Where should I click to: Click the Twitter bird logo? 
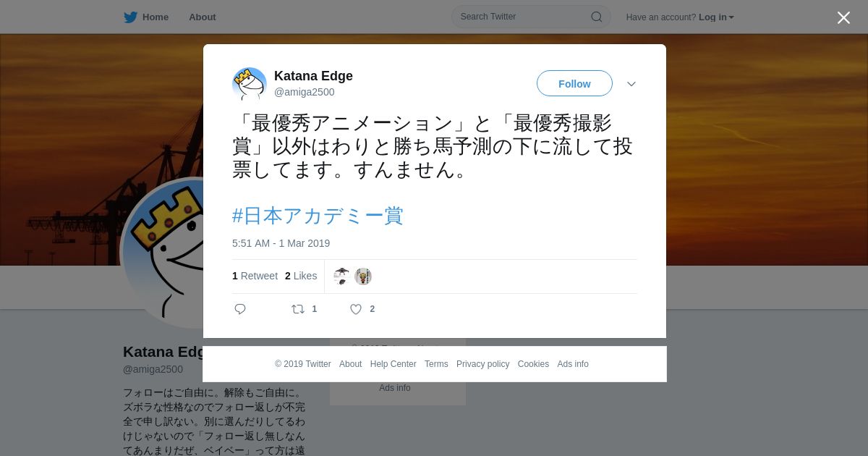pos(130,17)
